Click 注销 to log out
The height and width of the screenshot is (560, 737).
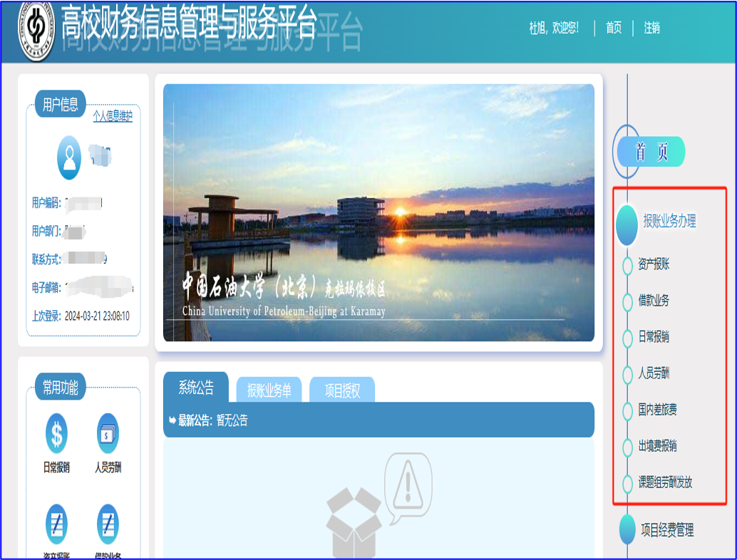[x=651, y=28]
